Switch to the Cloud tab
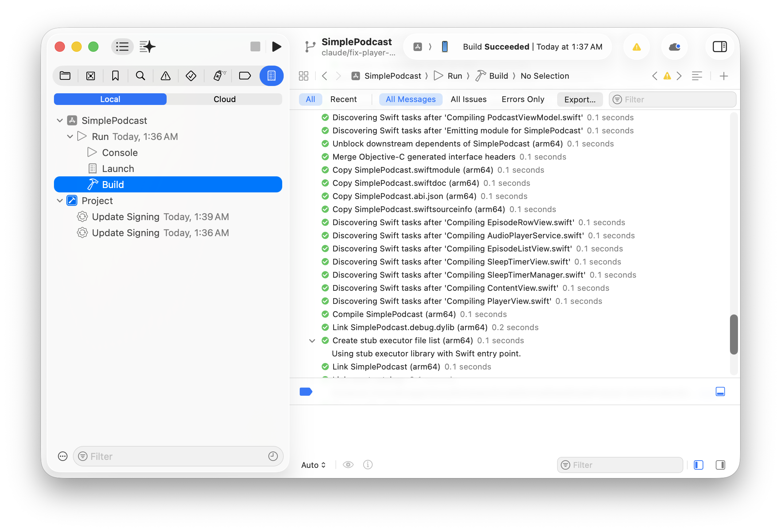 point(224,99)
